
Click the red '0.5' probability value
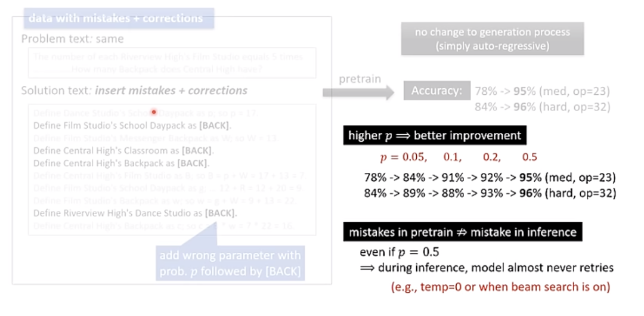click(529, 157)
